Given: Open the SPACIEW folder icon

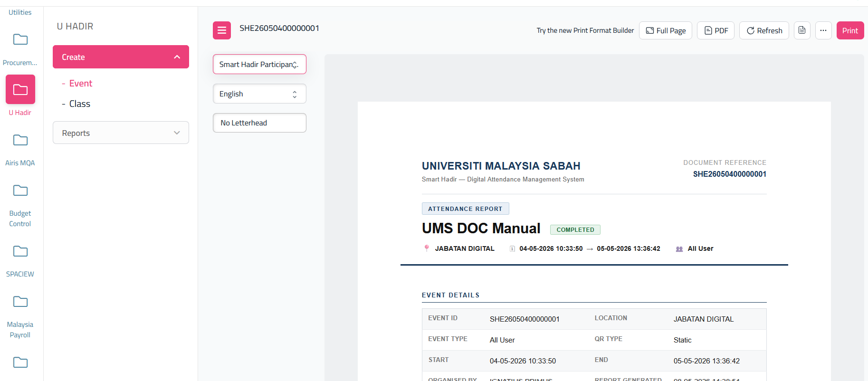Looking at the screenshot, I should [x=20, y=251].
